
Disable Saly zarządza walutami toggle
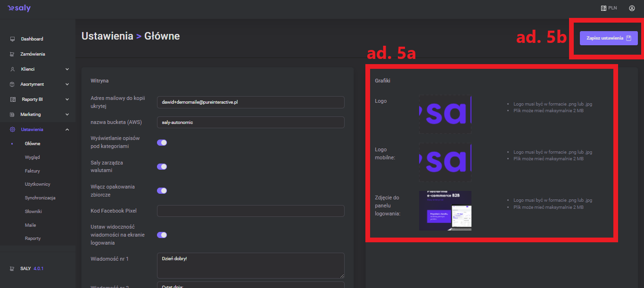point(162,166)
